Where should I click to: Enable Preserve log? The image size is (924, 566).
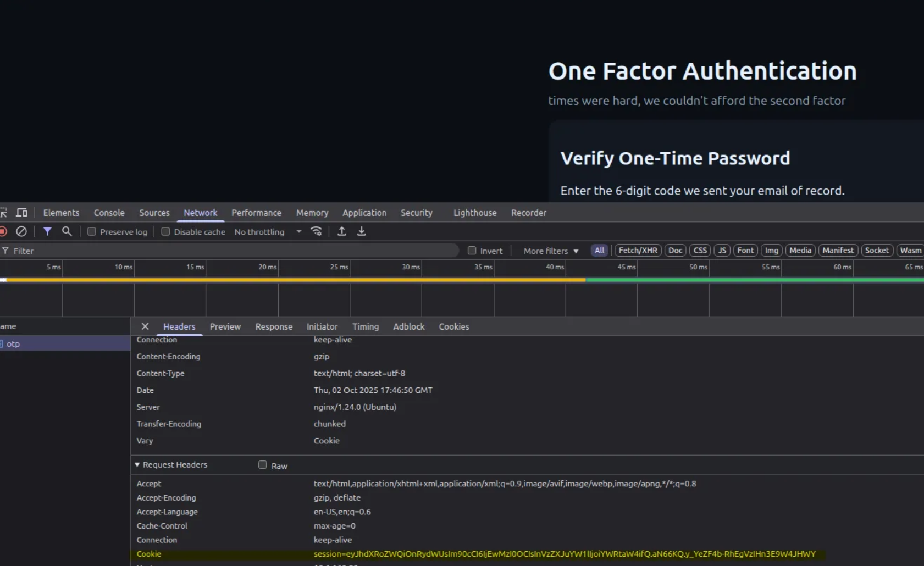92,231
